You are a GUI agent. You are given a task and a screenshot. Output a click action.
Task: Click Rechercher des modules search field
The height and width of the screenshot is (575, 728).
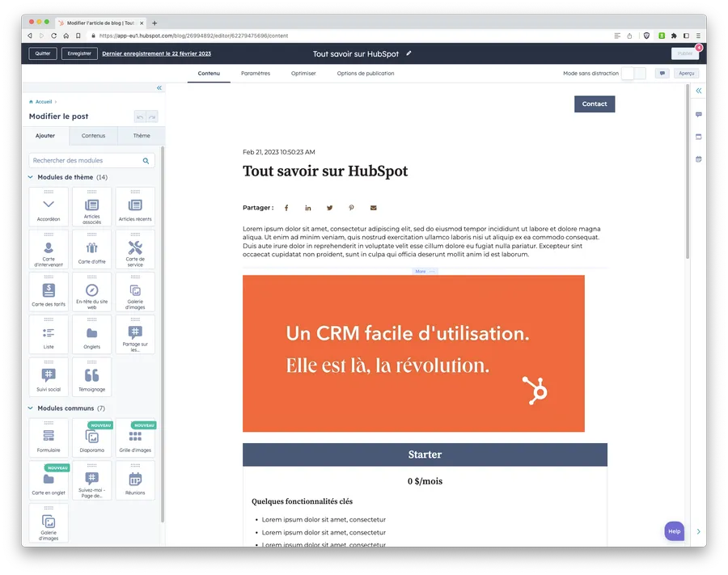pos(91,161)
